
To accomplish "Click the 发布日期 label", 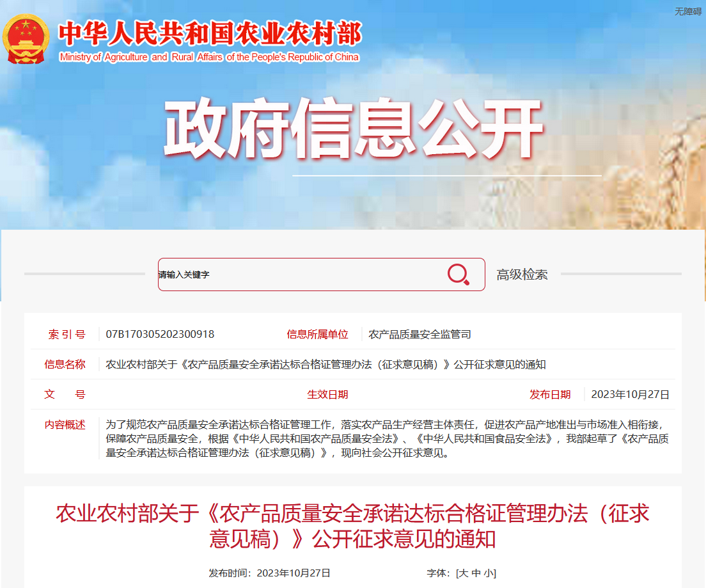I will [550, 395].
